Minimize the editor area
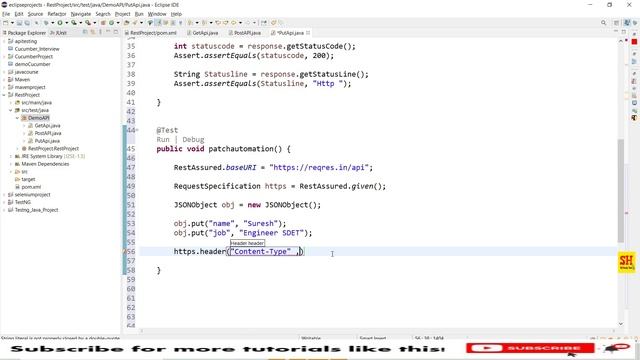 click(x=616, y=32)
